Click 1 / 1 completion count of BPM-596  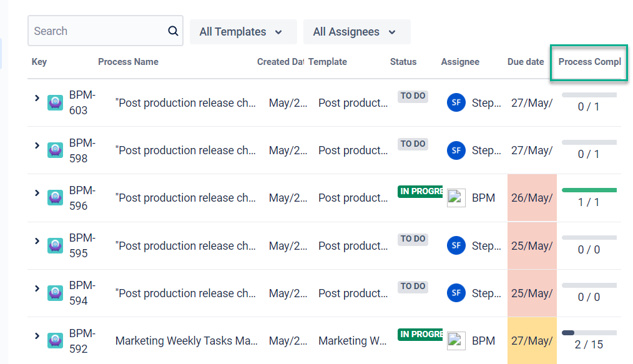[589, 202]
